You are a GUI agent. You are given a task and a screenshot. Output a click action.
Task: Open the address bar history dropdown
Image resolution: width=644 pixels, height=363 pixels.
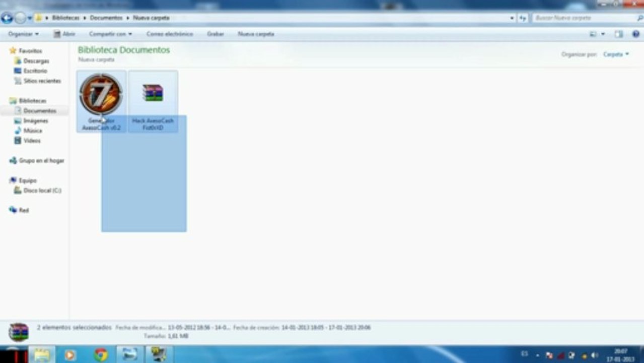(512, 18)
